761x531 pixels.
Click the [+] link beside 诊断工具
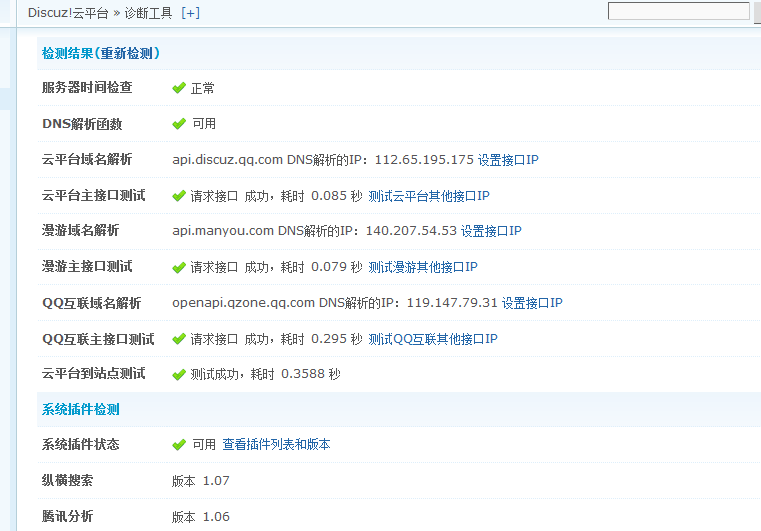(190, 13)
